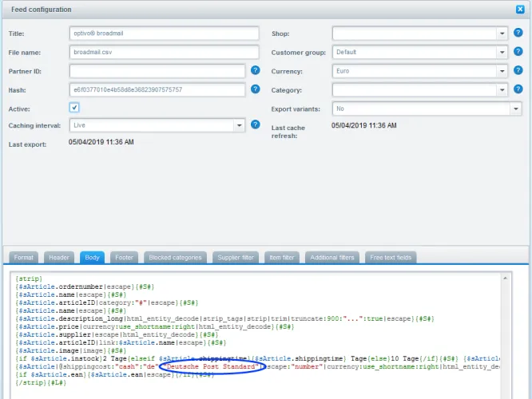Screen dimensions: 532x399
Task: Click the $sArticle.price template line
Action: (155, 327)
